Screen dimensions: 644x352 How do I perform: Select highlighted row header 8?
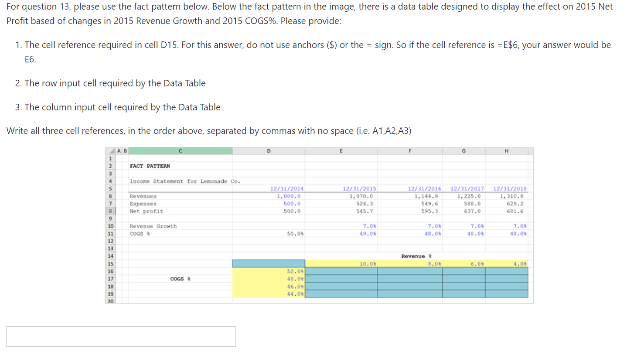pyautogui.click(x=110, y=211)
